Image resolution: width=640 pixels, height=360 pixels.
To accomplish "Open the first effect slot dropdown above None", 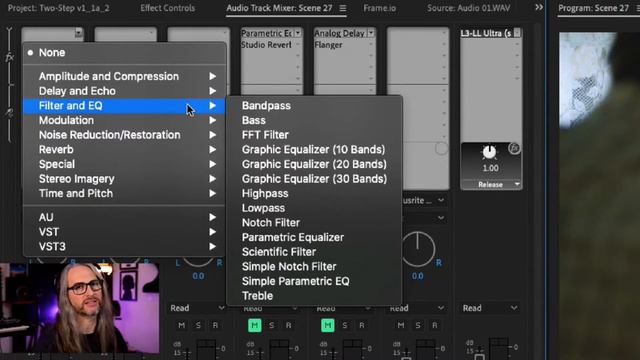I will (78, 33).
